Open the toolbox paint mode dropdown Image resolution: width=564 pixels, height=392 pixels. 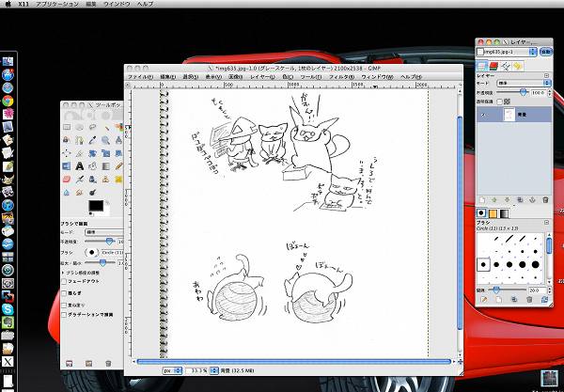point(103,232)
